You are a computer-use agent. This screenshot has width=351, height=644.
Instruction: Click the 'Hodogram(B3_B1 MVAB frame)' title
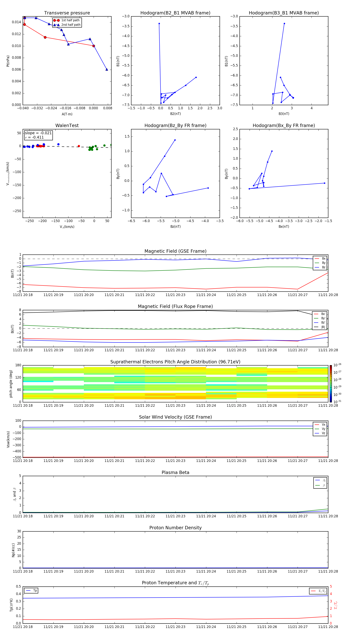pyautogui.click(x=284, y=13)
